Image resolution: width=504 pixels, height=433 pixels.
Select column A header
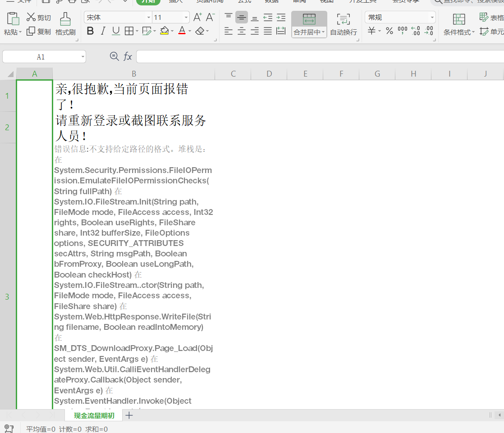point(34,74)
